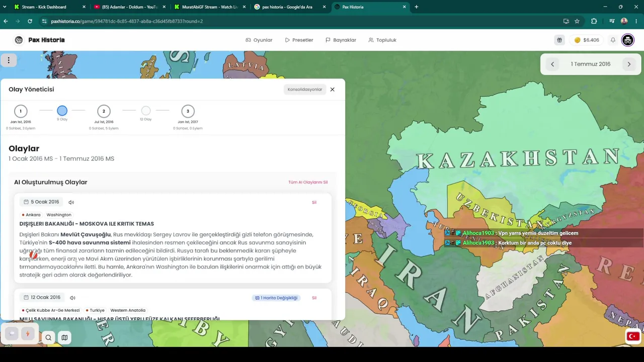The width and height of the screenshot is (644, 362).
Task: Select the Çelik Kubbe Ar-Ge Merkezi tag
Action: pyautogui.click(x=51, y=310)
